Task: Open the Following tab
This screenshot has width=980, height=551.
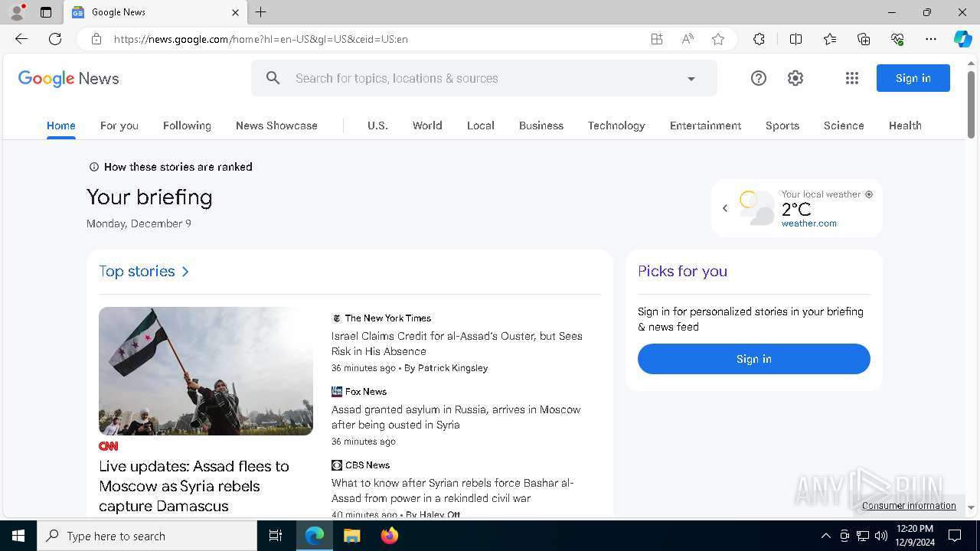Action: pos(187,126)
